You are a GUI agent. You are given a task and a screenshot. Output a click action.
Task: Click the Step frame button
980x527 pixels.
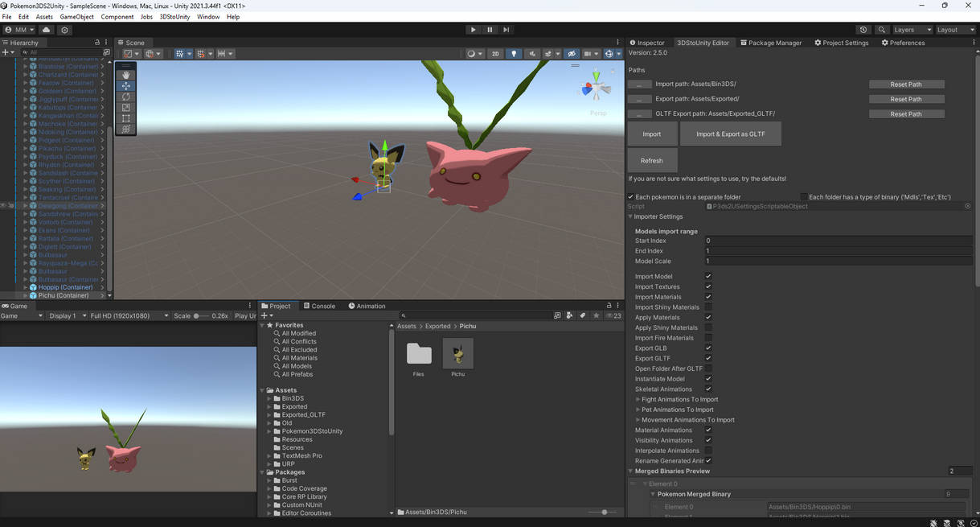coord(506,30)
